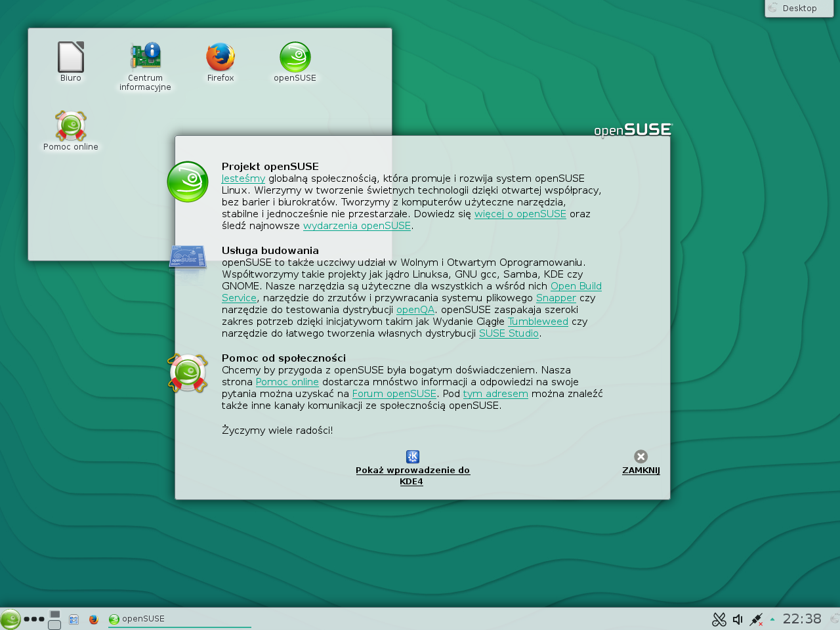Click the Pomoc online desktop icon
The width and height of the screenshot is (840, 630).
(71, 127)
